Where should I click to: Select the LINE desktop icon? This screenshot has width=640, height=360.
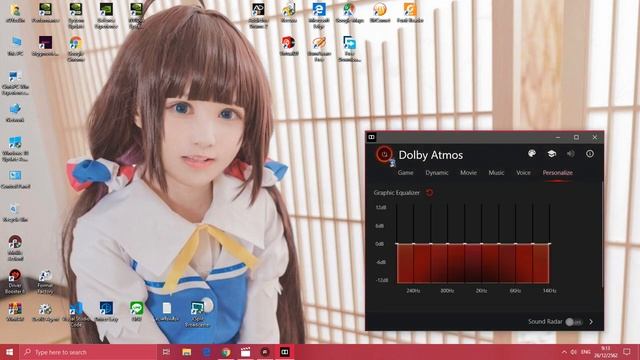(x=136, y=311)
